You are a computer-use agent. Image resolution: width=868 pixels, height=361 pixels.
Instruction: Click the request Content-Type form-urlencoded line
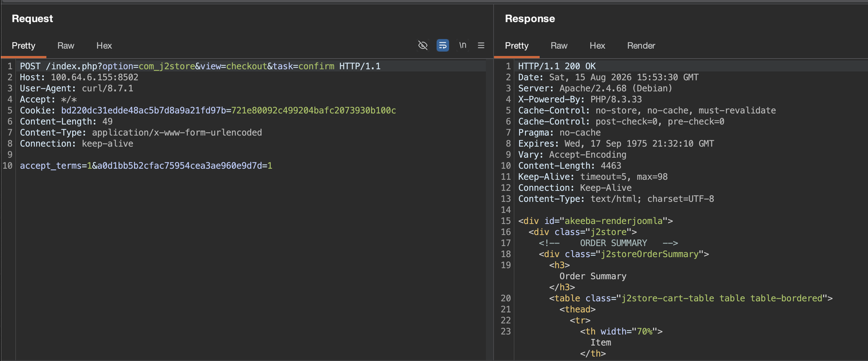click(141, 132)
